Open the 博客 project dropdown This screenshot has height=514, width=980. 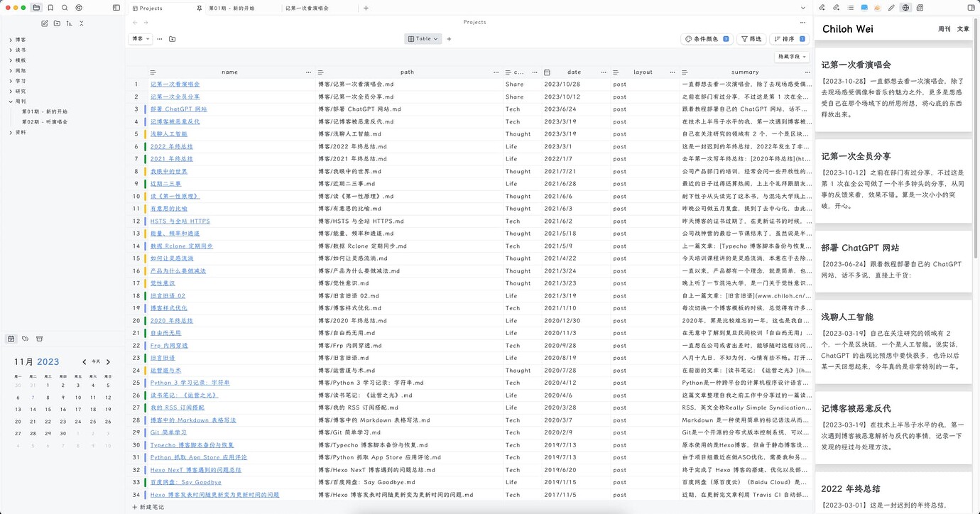(x=141, y=39)
